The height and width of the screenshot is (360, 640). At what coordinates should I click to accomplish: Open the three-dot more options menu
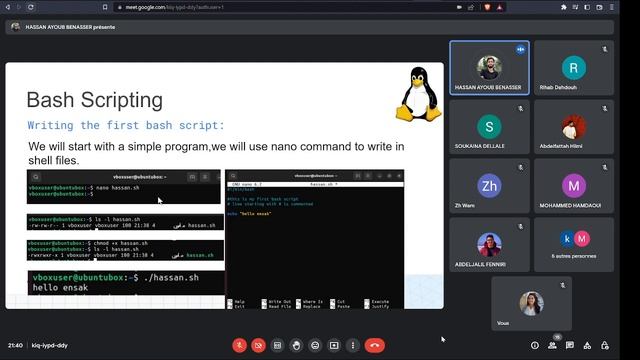point(353,345)
